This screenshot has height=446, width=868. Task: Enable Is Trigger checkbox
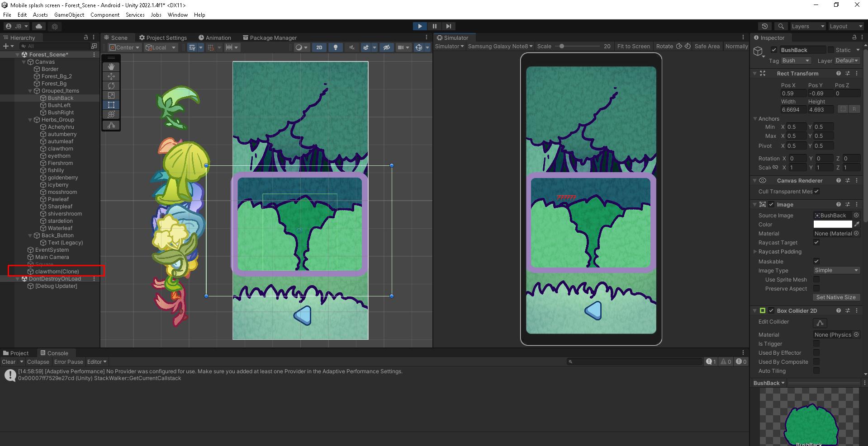point(816,343)
